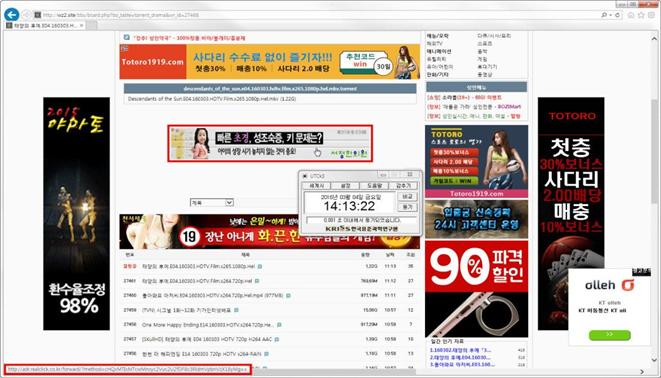Close the olleh KT popup ad
661x378 pixels.
[641, 272]
